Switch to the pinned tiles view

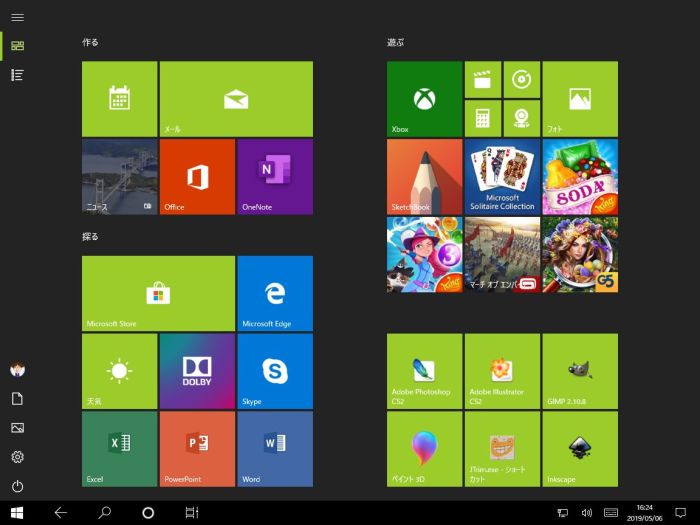tap(17, 45)
